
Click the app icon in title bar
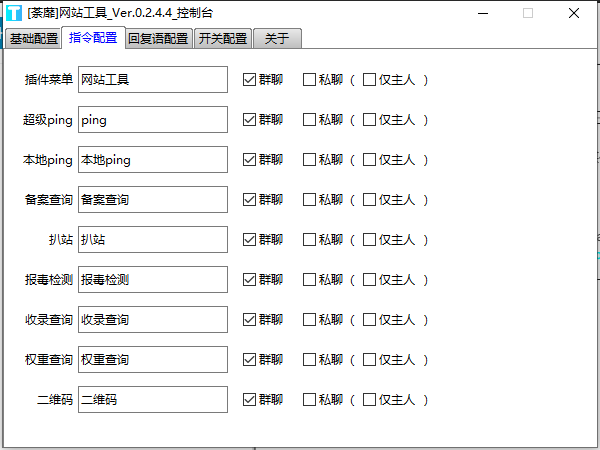(x=13, y=13)
